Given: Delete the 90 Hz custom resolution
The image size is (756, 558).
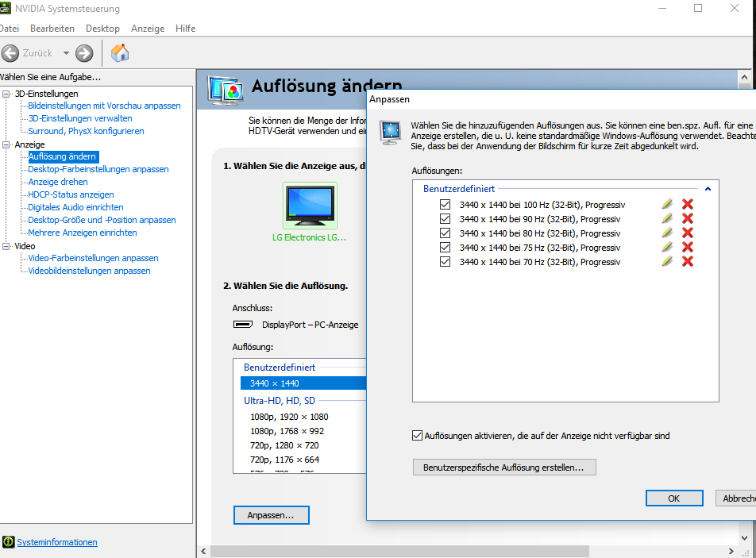Looking at the screenshot, I should (x=688, y=219).
